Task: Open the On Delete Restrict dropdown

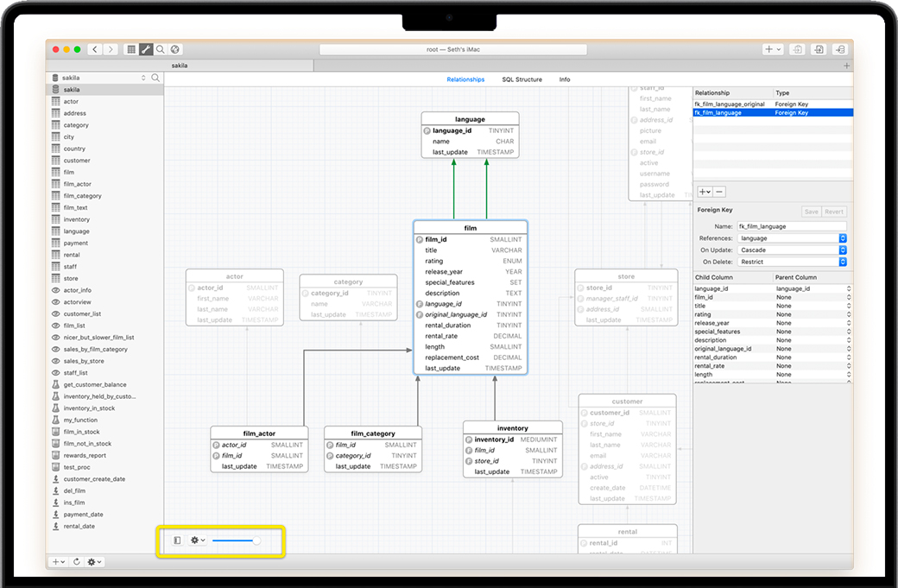Action: [792, 262]
